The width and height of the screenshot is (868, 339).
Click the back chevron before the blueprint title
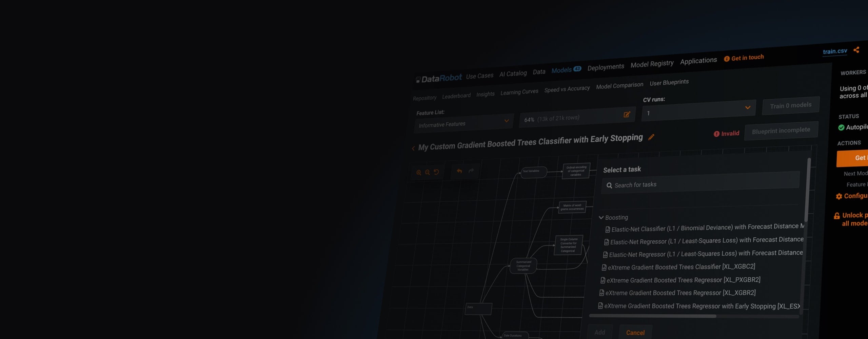pos(413,148)
